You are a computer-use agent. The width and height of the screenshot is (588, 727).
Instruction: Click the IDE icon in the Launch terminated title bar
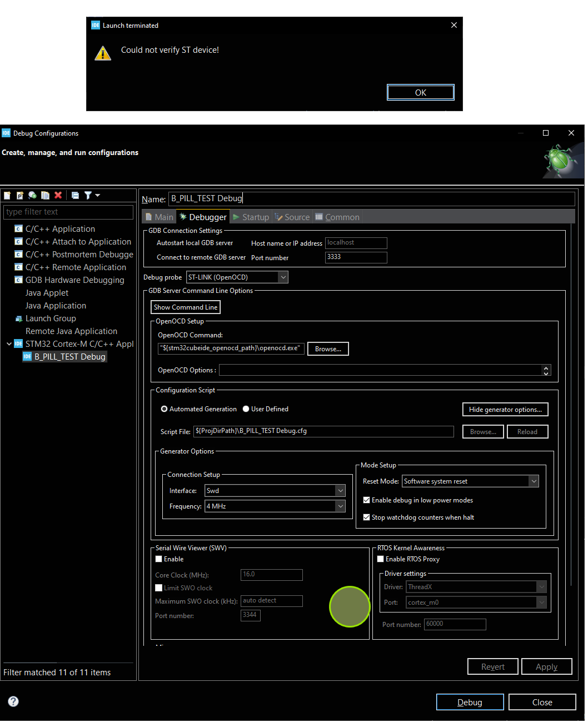click(96, 25)
